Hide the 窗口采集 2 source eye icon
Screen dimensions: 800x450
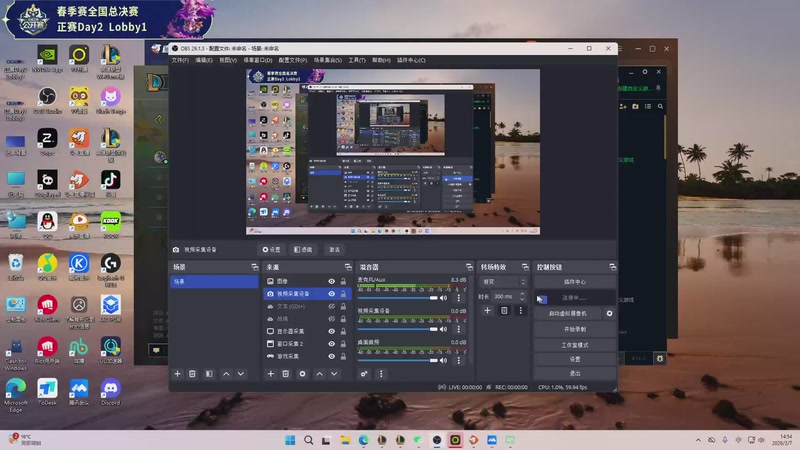coord(332,343)
